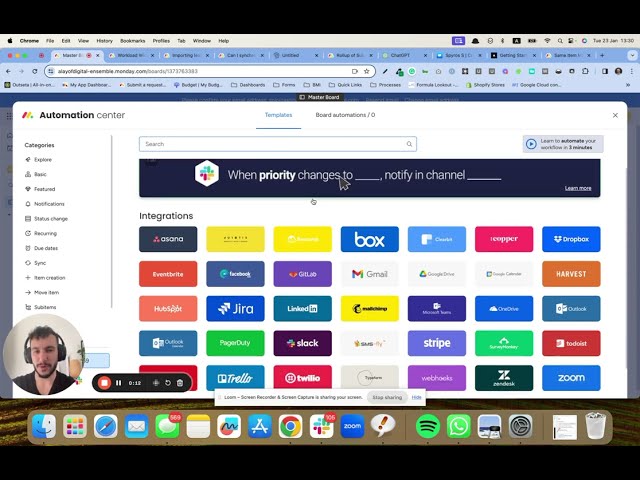Viewport: 640px width, 480px height.
Task: Open the Harvest integration tile
Action: 571,274
